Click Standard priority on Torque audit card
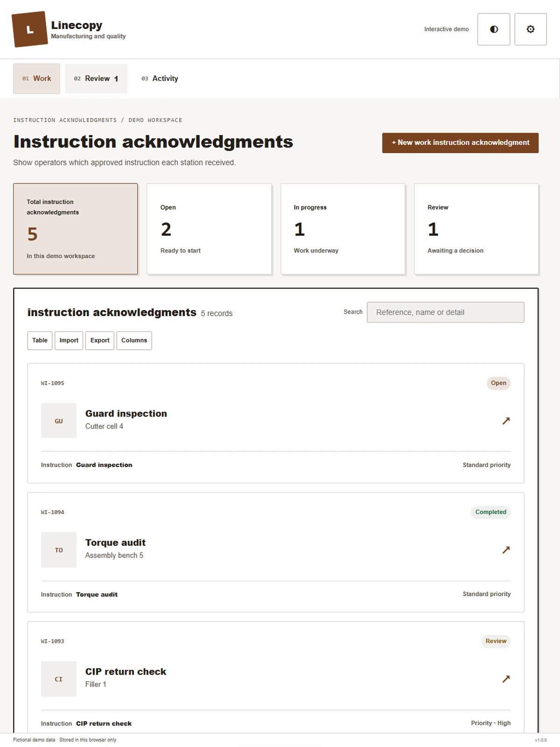560x747 pixels. (x=487, y=594)
